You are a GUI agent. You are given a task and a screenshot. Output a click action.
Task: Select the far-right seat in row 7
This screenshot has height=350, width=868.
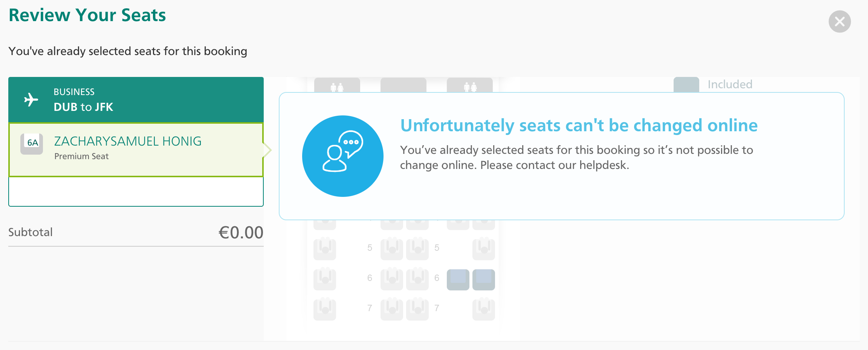point(483,309)
